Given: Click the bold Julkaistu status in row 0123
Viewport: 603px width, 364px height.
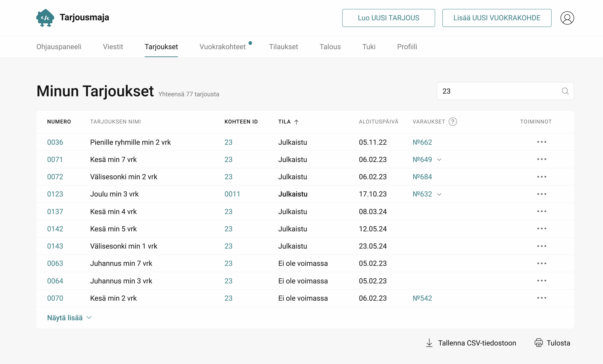Looking at the screenshot, I should click(293, 194).
